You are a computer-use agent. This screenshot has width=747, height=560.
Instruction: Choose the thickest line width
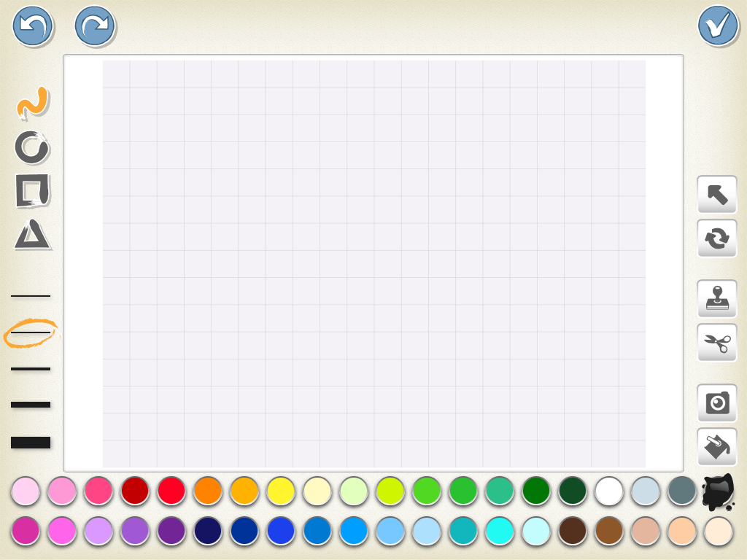click(31, 443)
